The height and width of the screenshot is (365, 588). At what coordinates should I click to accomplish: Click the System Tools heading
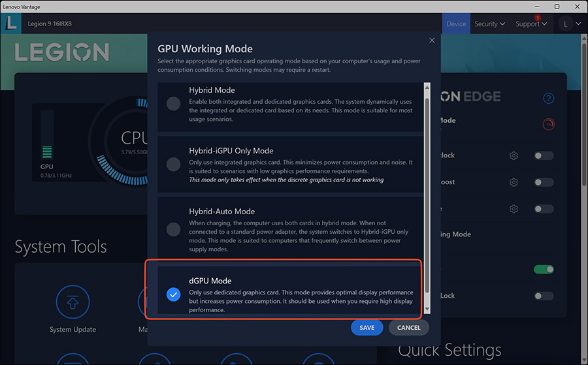pos(61,247)
